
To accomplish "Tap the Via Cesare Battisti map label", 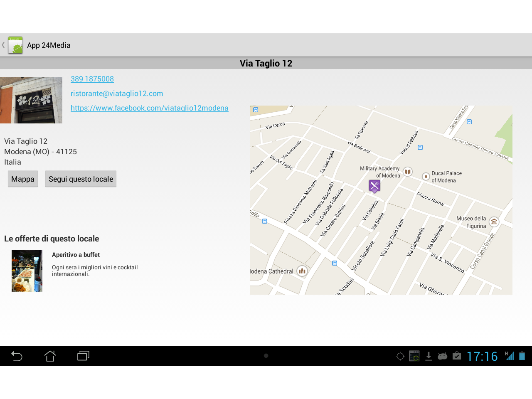I will click(333, 221).
